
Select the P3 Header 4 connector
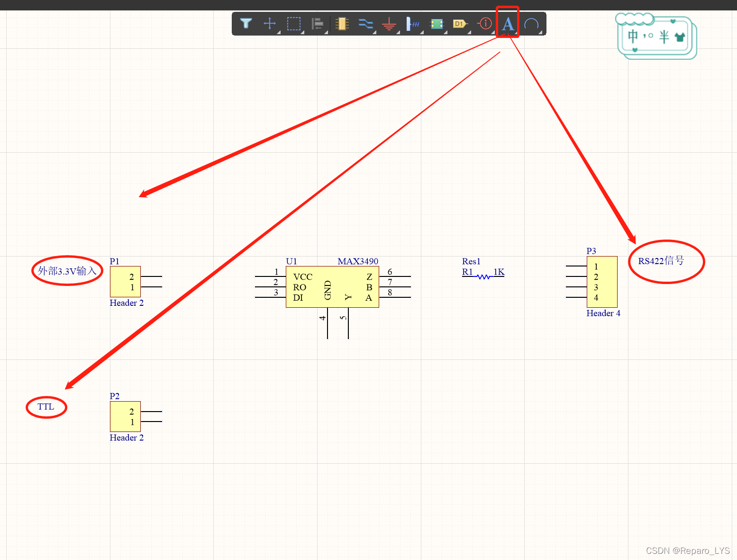click(602, 282)
